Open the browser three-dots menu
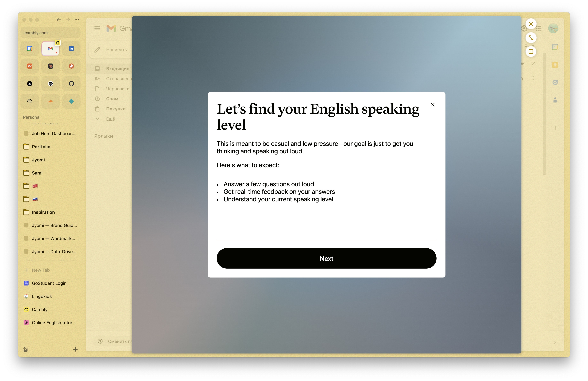Image resolution: width=588 pixels, height=381 pixels. pyautogui.click(x=77, y=20)
